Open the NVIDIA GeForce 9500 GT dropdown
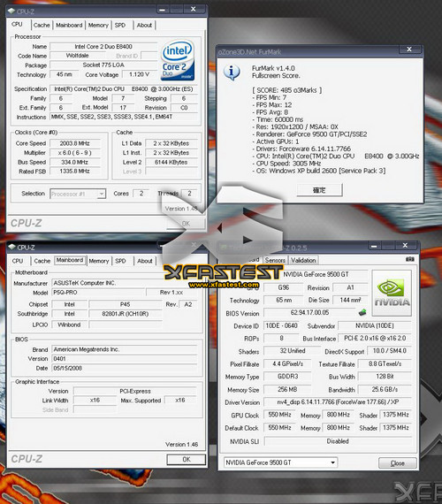The width and height of the screenshot is (442, 504). tap(333, 462)
